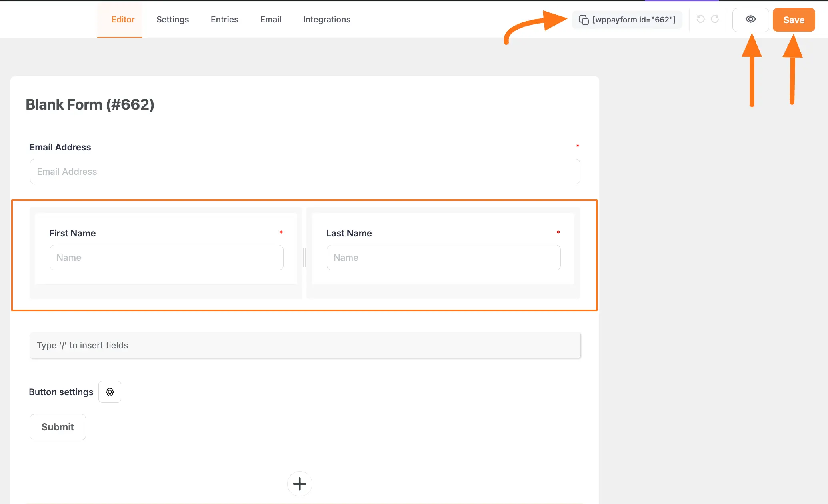The width and height of the screenshot is (828, 504).
Task: Open the Entries tab
Action: tap(224, 20)
